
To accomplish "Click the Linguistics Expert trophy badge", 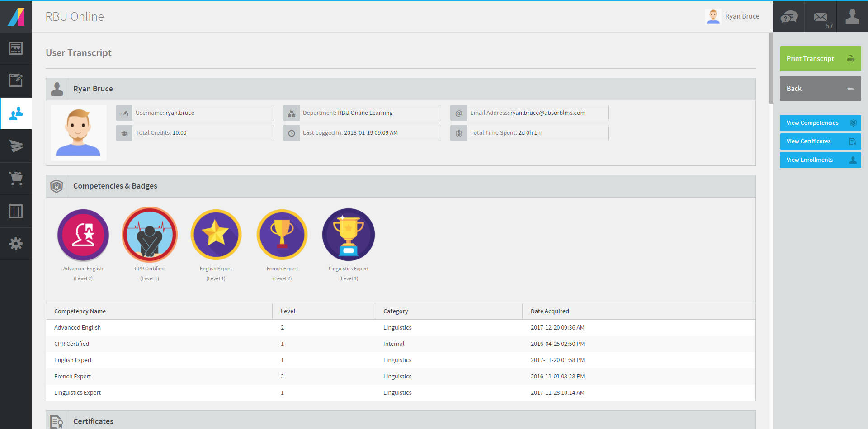I will click(x=349, y=235).
